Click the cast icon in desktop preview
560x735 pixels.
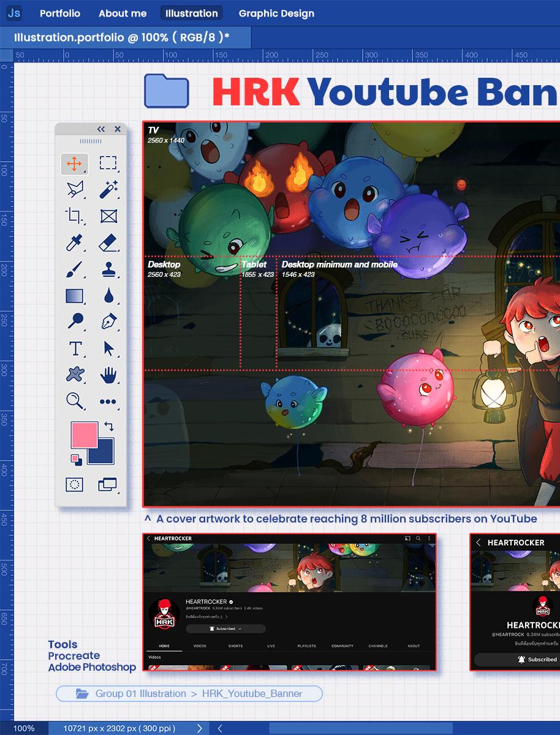tap(407, 538)
